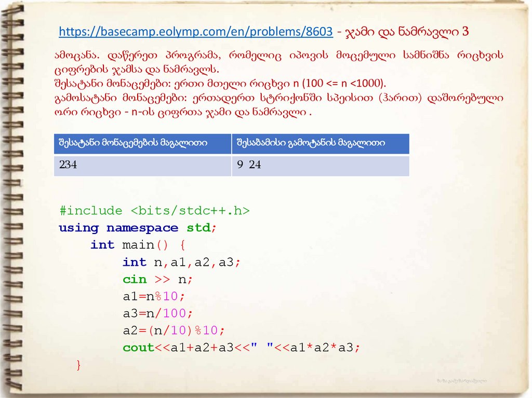Viewport: 532px width, 398px height.
Task: Click the 'int main() {' line
Action: click(138, 245)
